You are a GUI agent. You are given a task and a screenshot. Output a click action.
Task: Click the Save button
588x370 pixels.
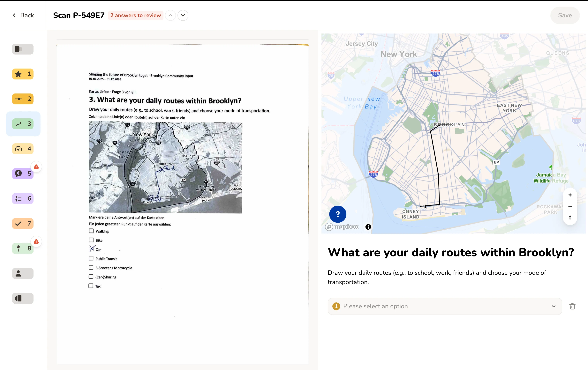[565, 15]
